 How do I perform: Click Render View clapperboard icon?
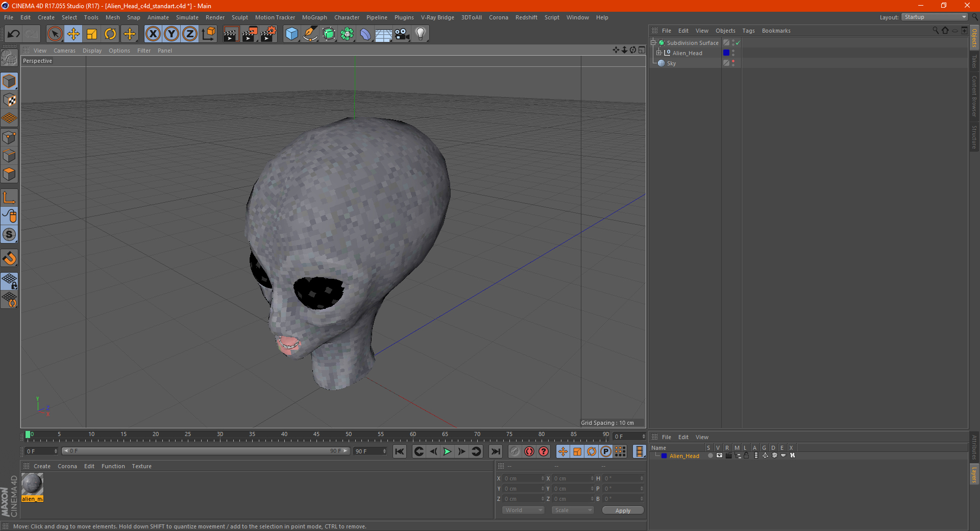(x=231, y=34)
